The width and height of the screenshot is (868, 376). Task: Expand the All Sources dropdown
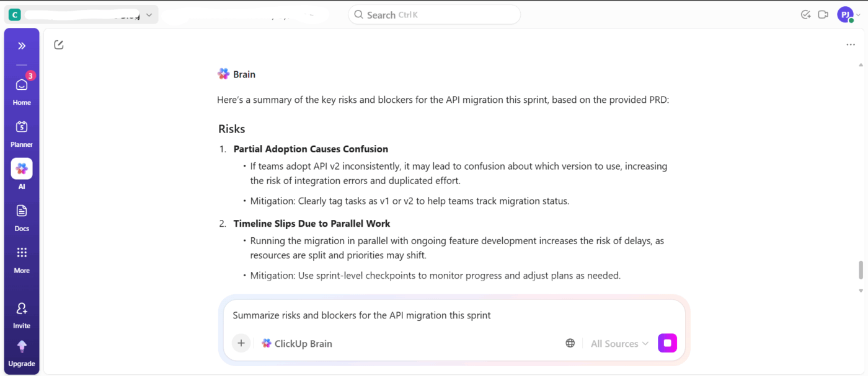click(x=619, y=343)
